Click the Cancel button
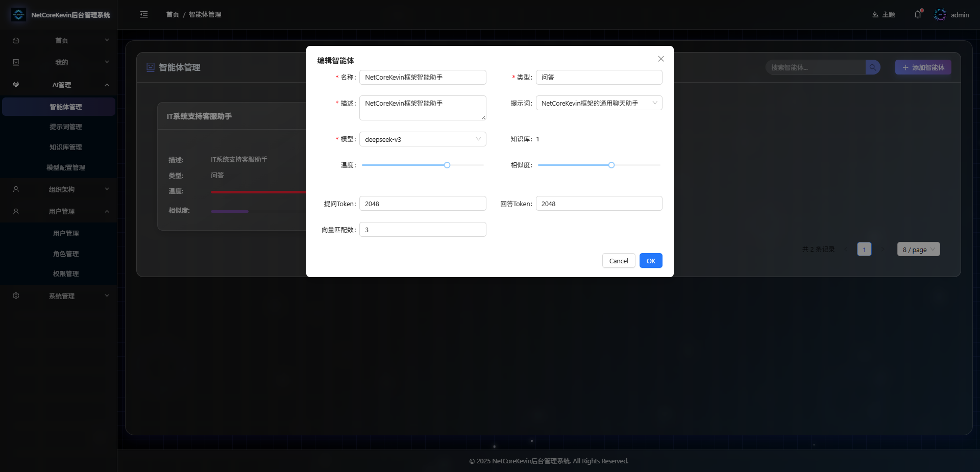This screenshot has height=472, width=980. point(619,261)
